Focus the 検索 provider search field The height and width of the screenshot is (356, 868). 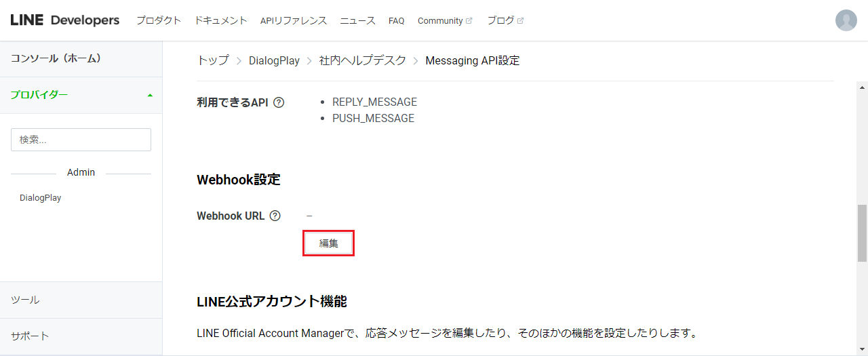click(81, 140)
